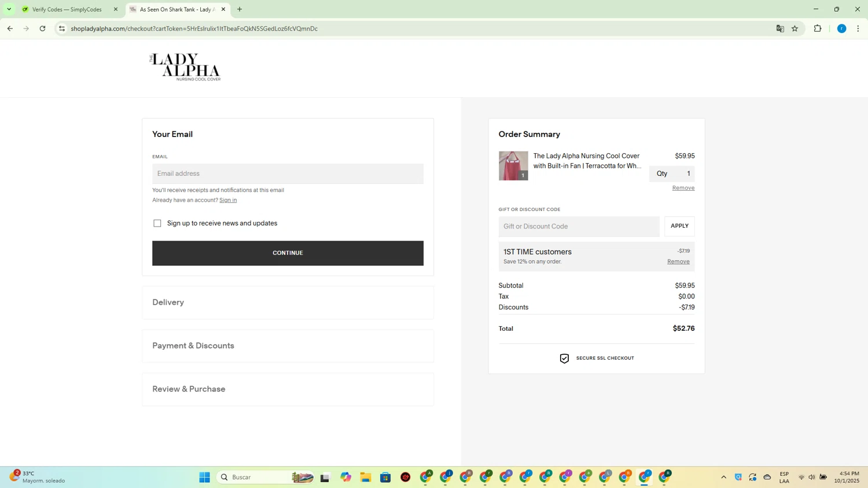Screen dimensions: 868x488
Task: Click the nursing cover product thumbnail
Action: pyautogui.click(x=513, y=166)
